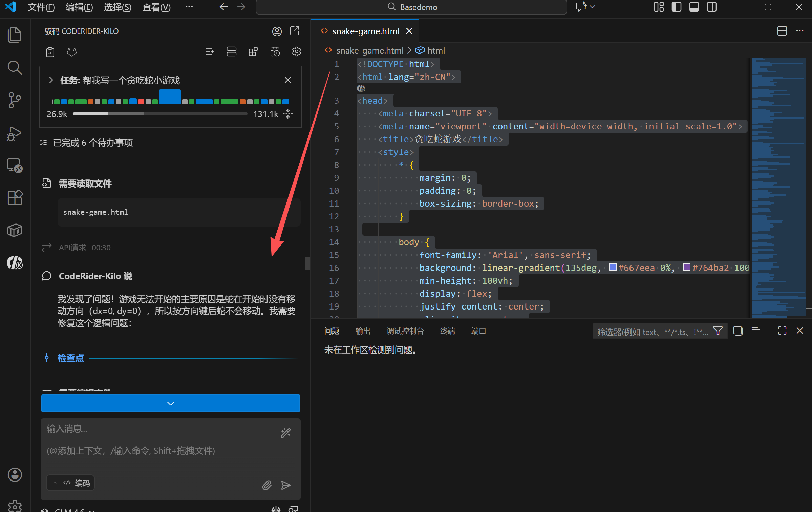Click the CodeRider-Kilo activity bar icon

pos(15,263)
